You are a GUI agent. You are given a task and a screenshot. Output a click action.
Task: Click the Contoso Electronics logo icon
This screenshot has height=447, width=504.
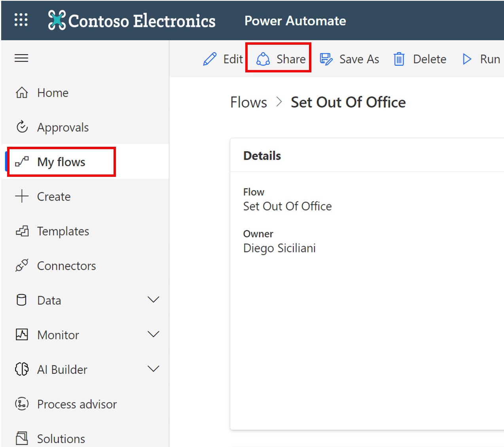click(56, 20)
